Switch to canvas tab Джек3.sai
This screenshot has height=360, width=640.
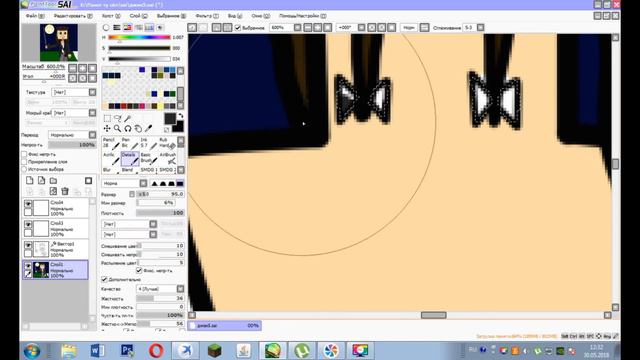pos(225,326)
